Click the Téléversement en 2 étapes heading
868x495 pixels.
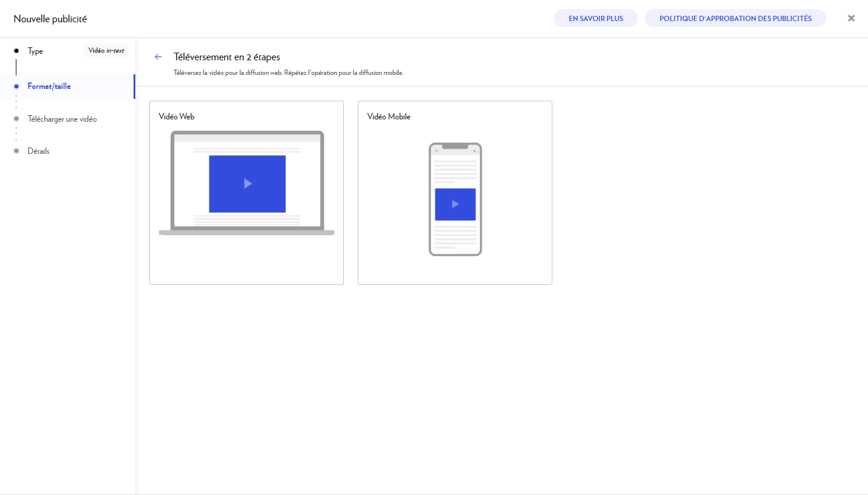click(227, 57)
